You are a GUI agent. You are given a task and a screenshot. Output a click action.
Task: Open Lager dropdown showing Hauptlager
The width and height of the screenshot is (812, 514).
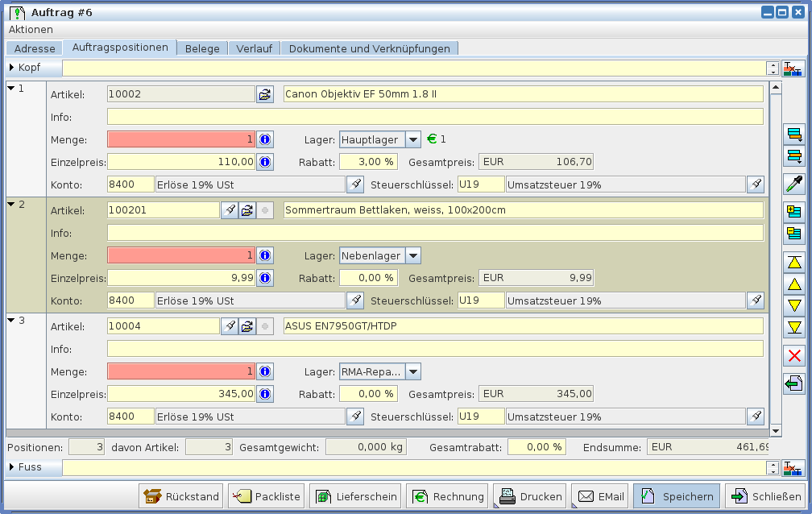point(412,139)
